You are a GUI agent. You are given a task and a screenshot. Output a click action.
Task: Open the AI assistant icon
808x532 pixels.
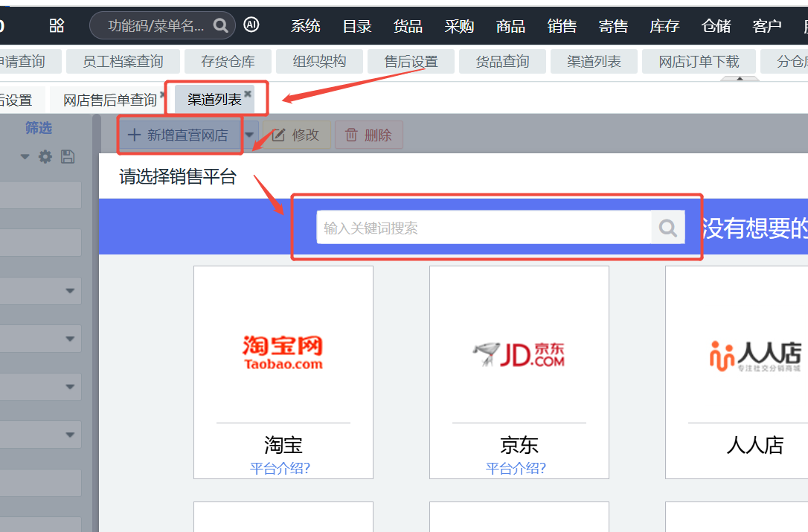(251, 25)
